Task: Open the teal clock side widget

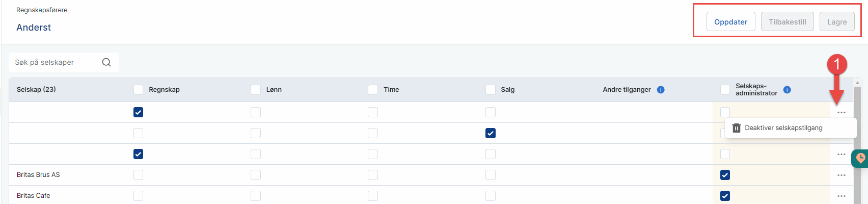Action: (x=861, y=158)
